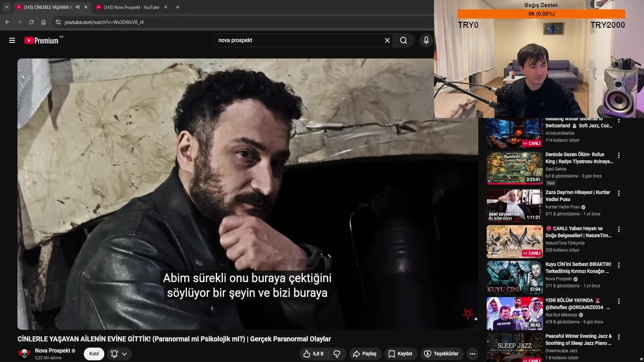This screenshot has width=644, height=362.
Task: Dislike the video with thumbs down
Action: coord(337,354)
